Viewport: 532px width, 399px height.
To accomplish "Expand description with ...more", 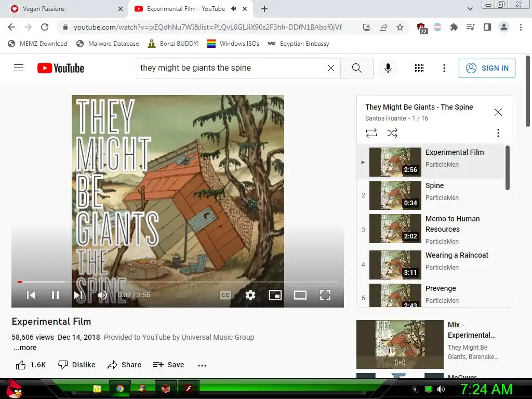I will [25, 348].
